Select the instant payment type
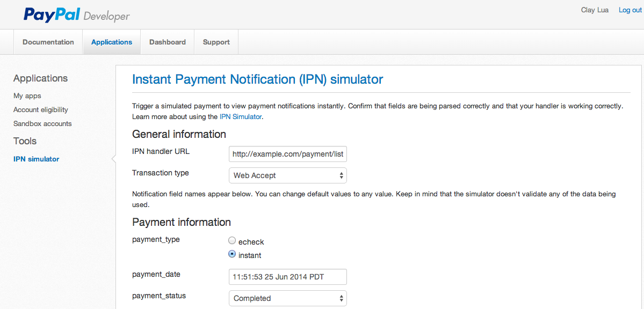The height and width of the screenshot is (309, 644). click(x=232, y=254)
